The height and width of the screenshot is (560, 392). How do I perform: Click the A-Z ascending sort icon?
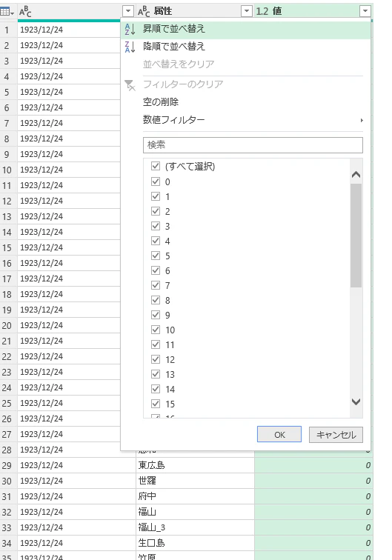click(130, 30)
